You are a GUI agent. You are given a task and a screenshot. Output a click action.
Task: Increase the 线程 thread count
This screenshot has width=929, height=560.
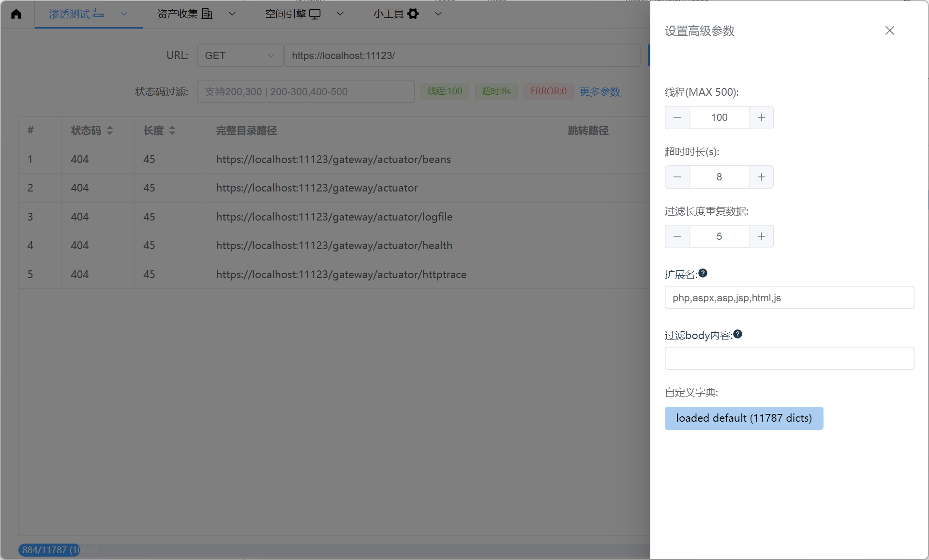762,118
